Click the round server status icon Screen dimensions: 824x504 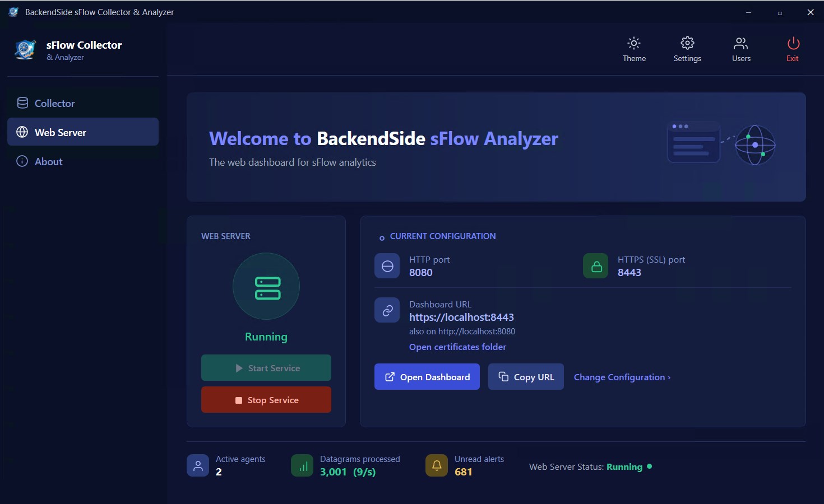tap(266, 287)
